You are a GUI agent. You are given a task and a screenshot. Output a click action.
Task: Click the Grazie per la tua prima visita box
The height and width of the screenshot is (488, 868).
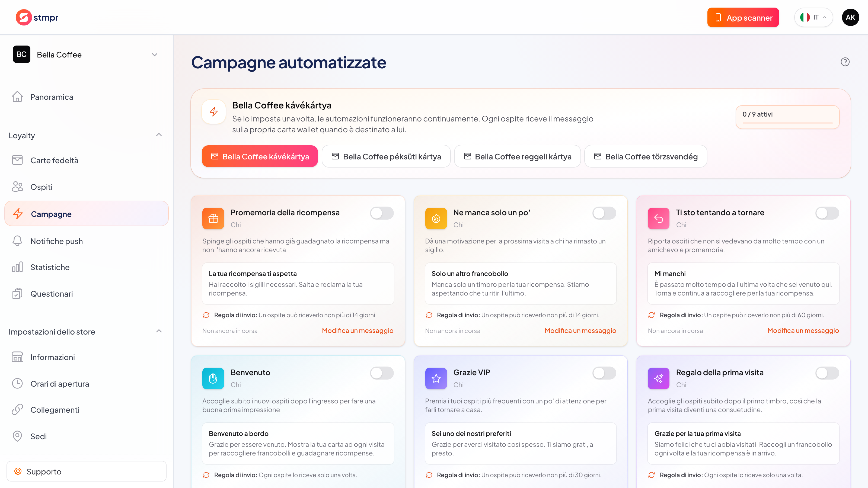pos(743,443)
